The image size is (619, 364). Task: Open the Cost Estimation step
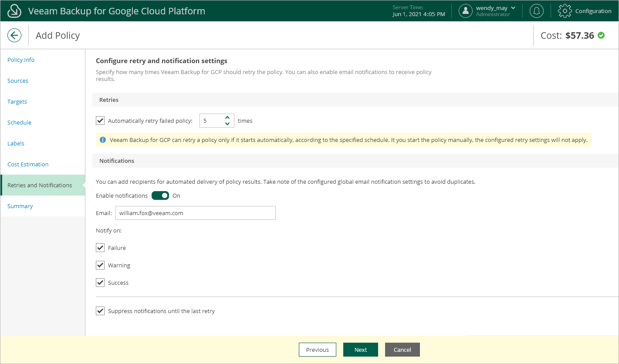point(43,164)
